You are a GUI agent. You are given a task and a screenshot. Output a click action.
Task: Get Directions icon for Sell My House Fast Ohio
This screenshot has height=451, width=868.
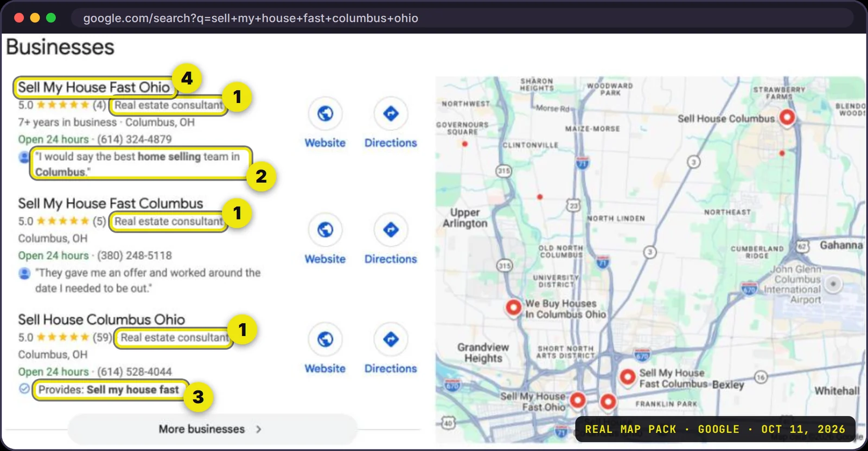point(391,114)
